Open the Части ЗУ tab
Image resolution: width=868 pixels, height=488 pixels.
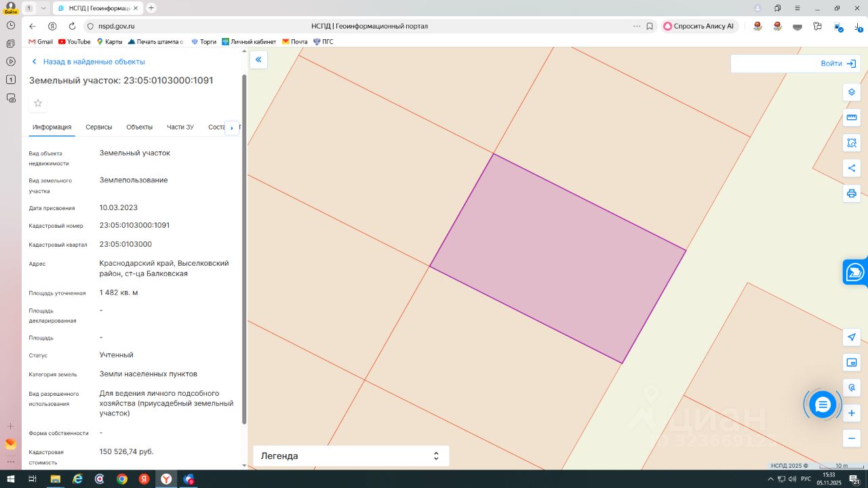click(180, 127)
